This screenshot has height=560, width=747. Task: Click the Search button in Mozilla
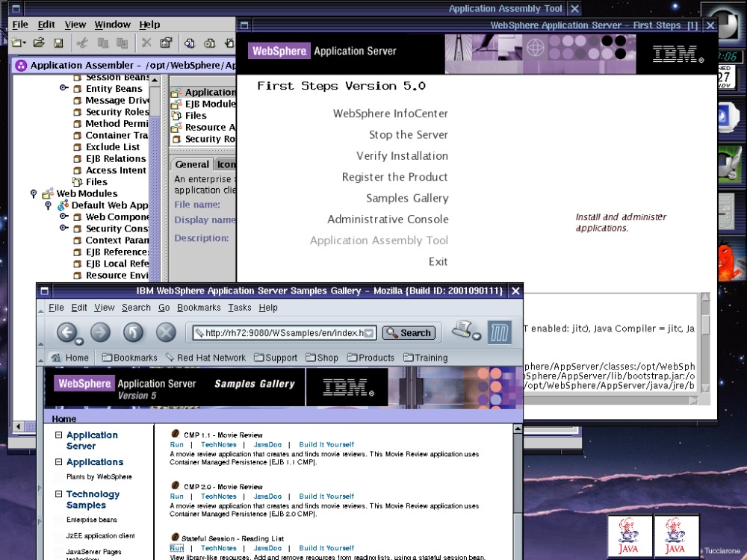(409, 333)
